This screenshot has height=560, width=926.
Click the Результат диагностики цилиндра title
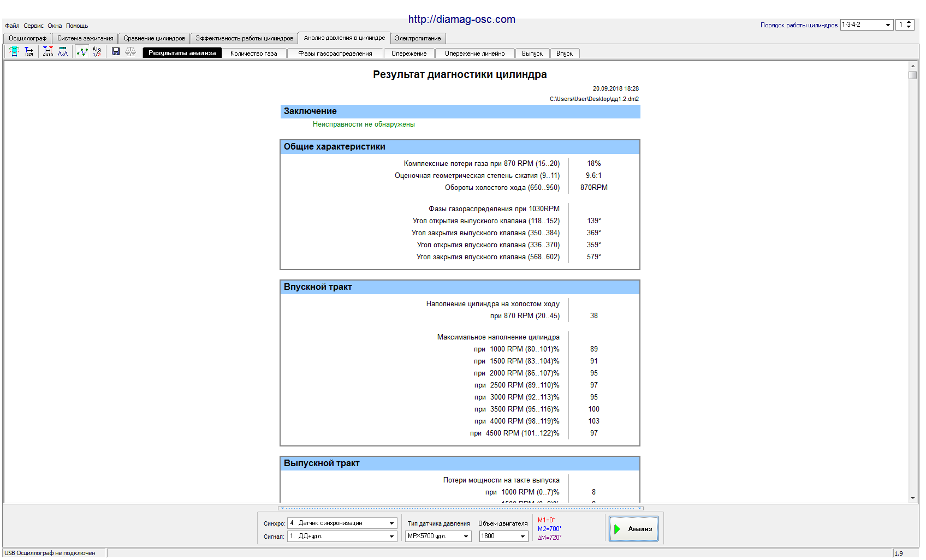click(x=460, y=75)
